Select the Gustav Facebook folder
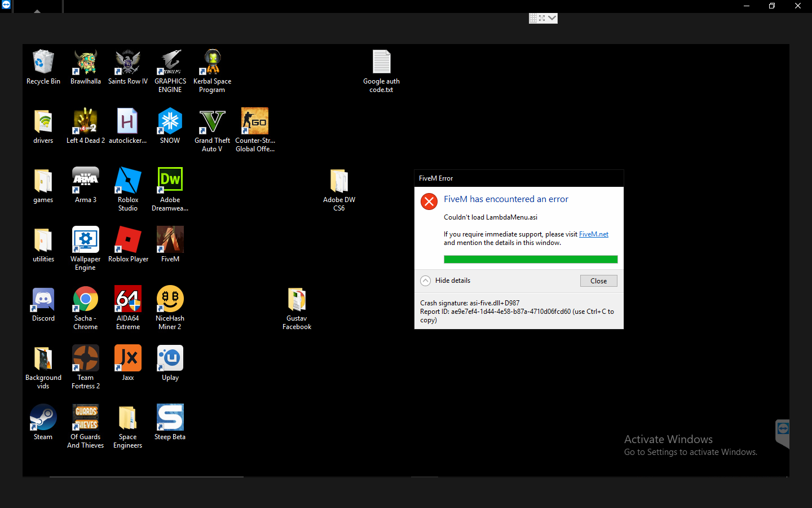Image resolution: width=812 pixels, height=508 pixels. [x=297, y=308]
